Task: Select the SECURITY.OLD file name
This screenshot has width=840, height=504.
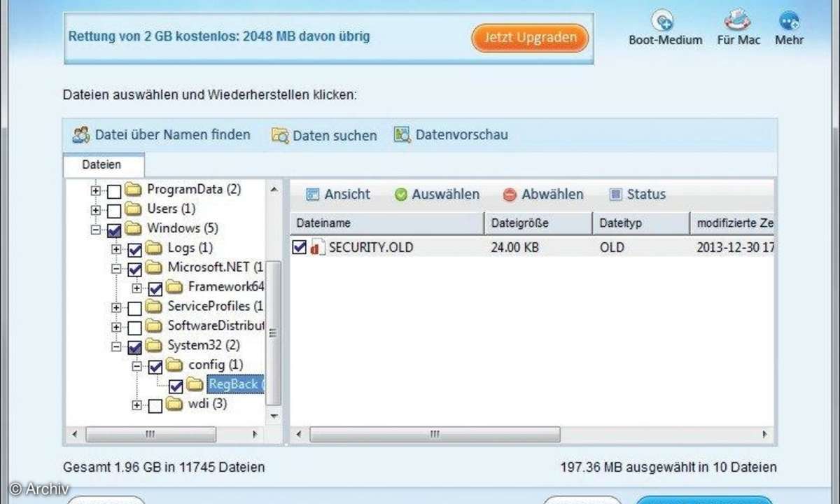Action: pyautogui.click(x=371, y=247)
